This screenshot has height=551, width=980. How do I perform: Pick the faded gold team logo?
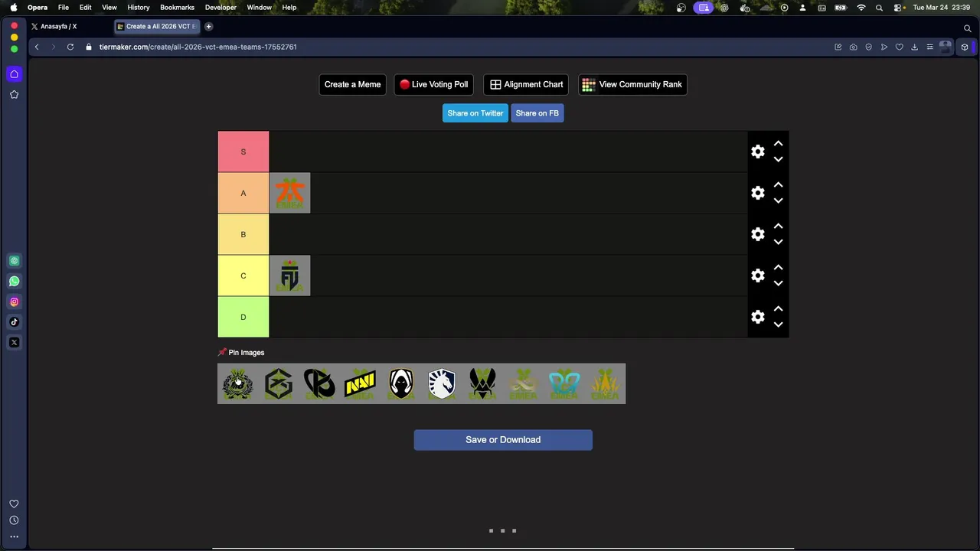point(524,383)
